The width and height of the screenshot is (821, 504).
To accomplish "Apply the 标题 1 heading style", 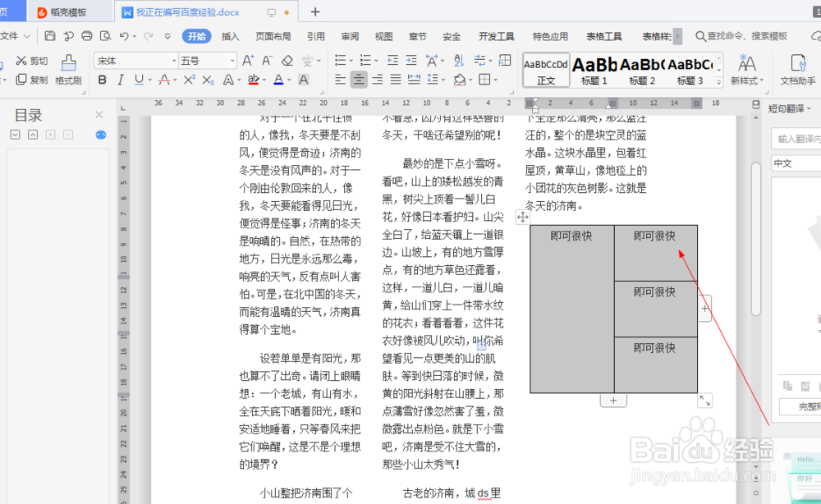I will coord(593,72).
